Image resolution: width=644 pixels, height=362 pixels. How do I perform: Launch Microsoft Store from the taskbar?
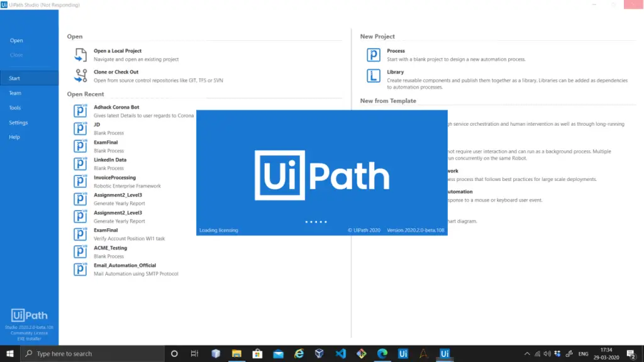point(257,353)
